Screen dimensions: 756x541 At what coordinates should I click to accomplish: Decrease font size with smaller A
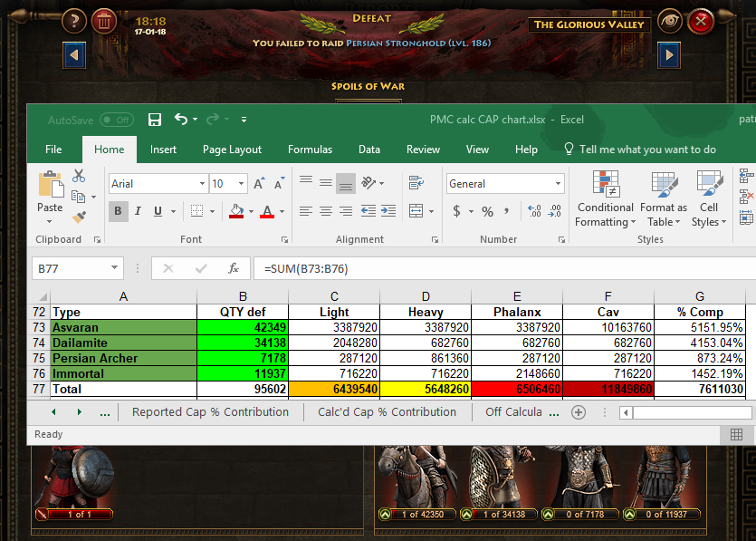click(279, 183)
